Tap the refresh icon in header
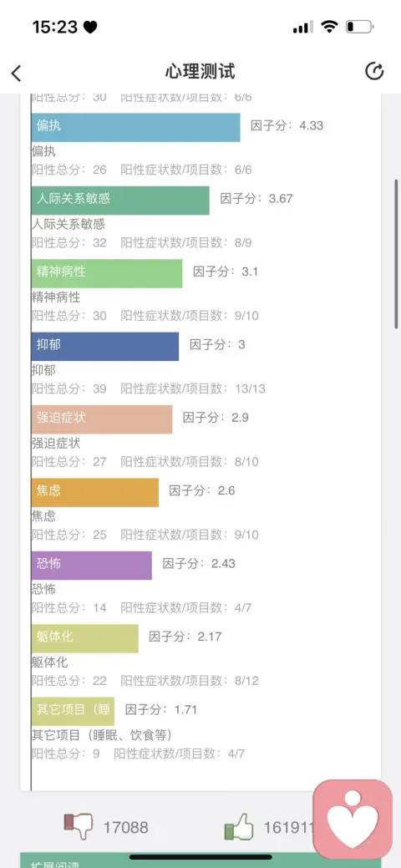401x868 pixels. (x=374, y=71)
